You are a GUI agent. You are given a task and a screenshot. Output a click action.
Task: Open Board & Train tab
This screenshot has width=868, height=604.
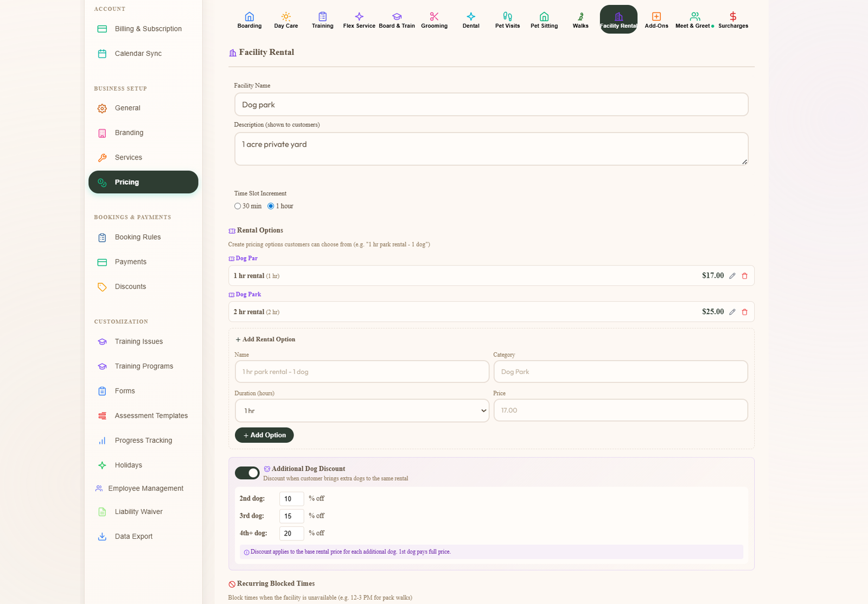click(397, 20)
